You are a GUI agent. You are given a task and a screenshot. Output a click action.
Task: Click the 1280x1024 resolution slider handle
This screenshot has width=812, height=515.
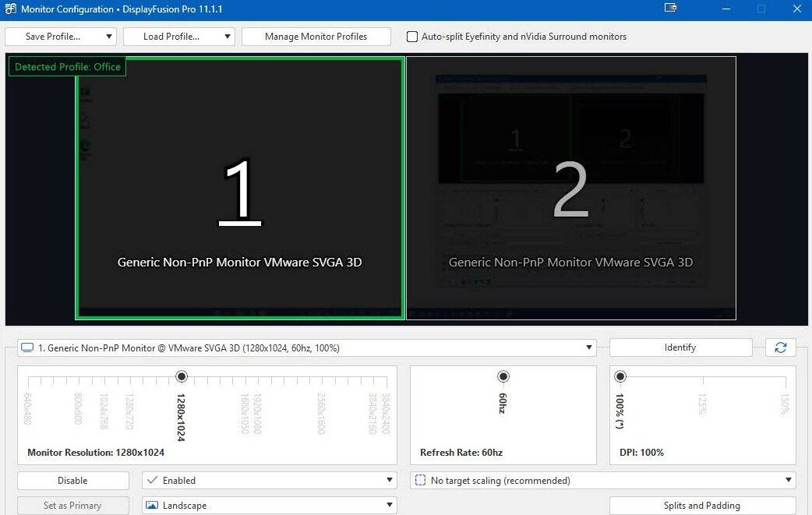(182, 377)
